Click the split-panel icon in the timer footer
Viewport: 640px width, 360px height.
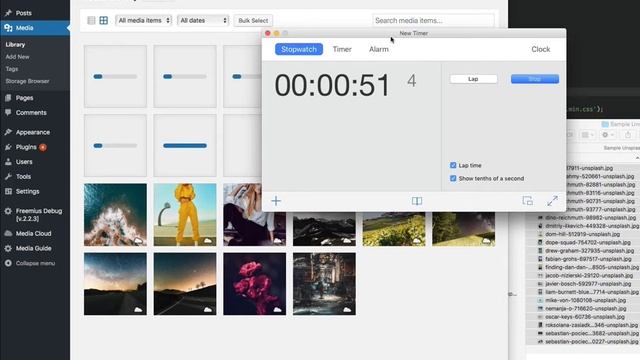pos(417,201)
